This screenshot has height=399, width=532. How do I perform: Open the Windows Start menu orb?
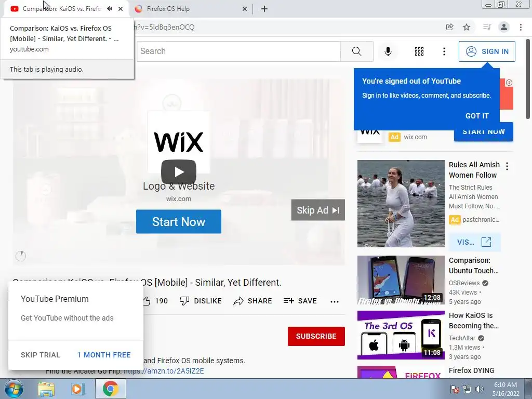(x=14, y=389)
